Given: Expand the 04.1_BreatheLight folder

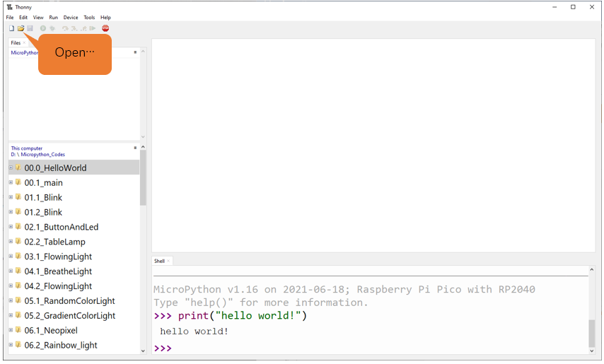Looking at the screenshot, I should tap(11, 271).
